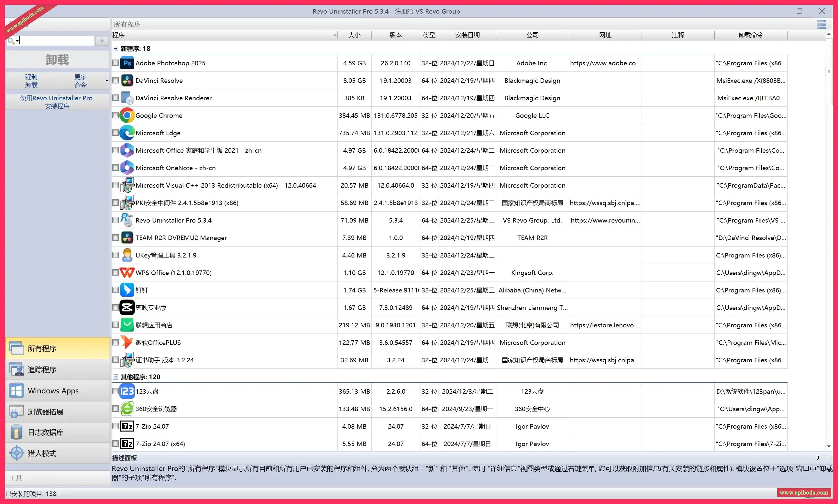Check the checkbox for Adobe Photoshop 2025
Viewport: 838px width, 504px height.
[x=115, y=63]
